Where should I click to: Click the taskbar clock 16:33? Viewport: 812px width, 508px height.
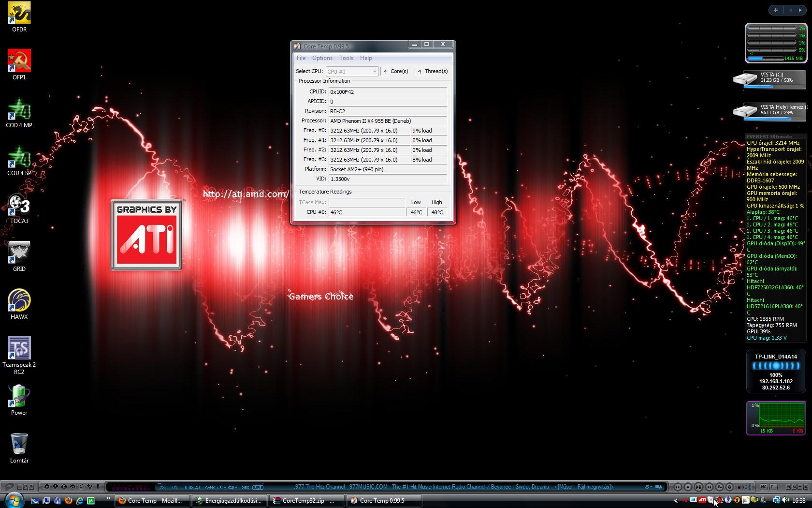point(798,500)
